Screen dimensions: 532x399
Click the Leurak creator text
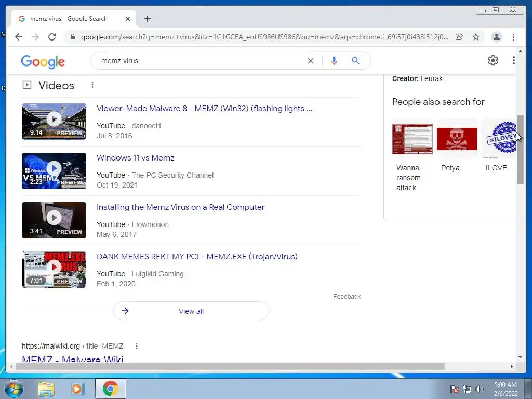click(431, 78)
